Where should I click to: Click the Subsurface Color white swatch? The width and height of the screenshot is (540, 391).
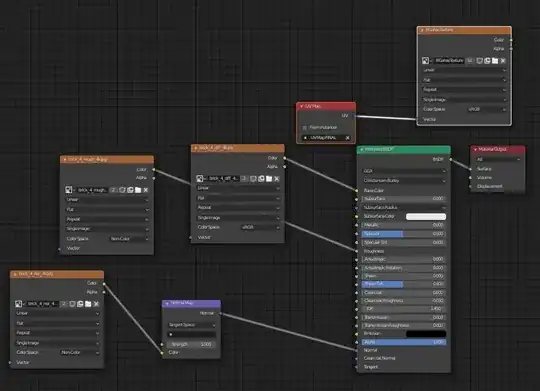426,216
